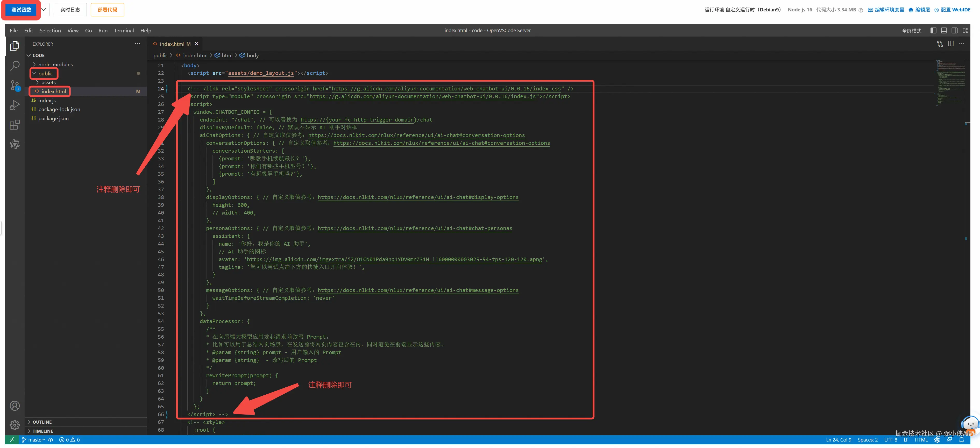
Task: Open the Source Control view icon
Action: click(x=15, y=86)
